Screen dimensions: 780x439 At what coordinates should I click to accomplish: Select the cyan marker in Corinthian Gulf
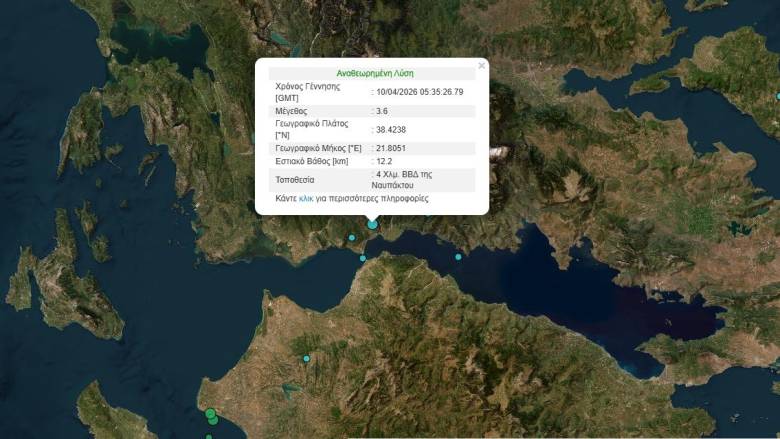458,257
